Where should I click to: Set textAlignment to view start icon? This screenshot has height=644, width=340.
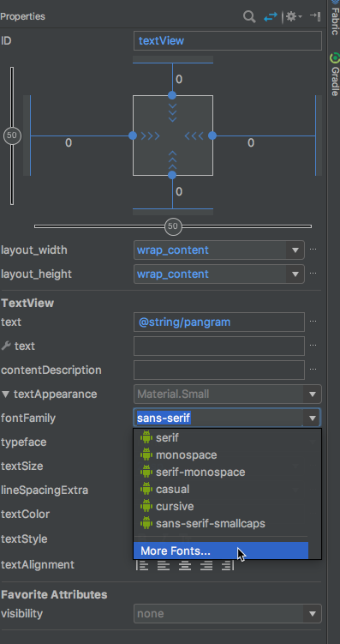tap(142, 566)
